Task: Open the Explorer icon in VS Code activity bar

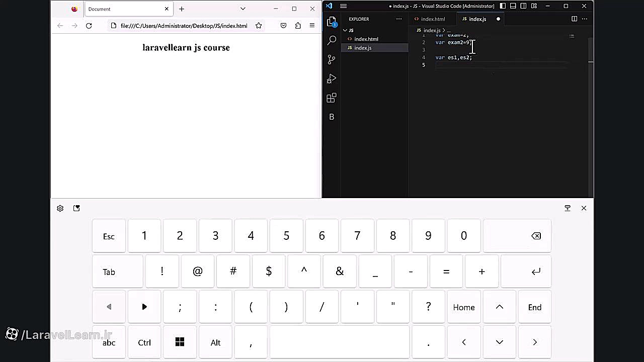Action: (x=331, y=22)
